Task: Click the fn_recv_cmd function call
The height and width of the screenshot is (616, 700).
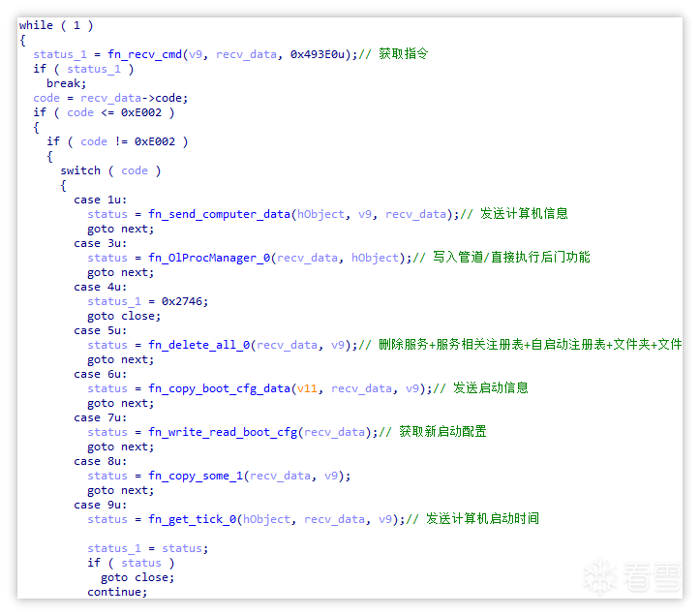Action: click(x=144, y=54)
